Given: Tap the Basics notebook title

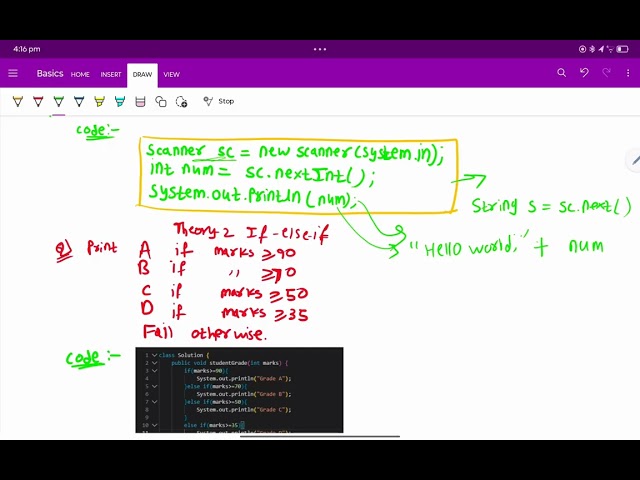Looking at the screenshot, I should pyautogui.click(x=50, y=73).
